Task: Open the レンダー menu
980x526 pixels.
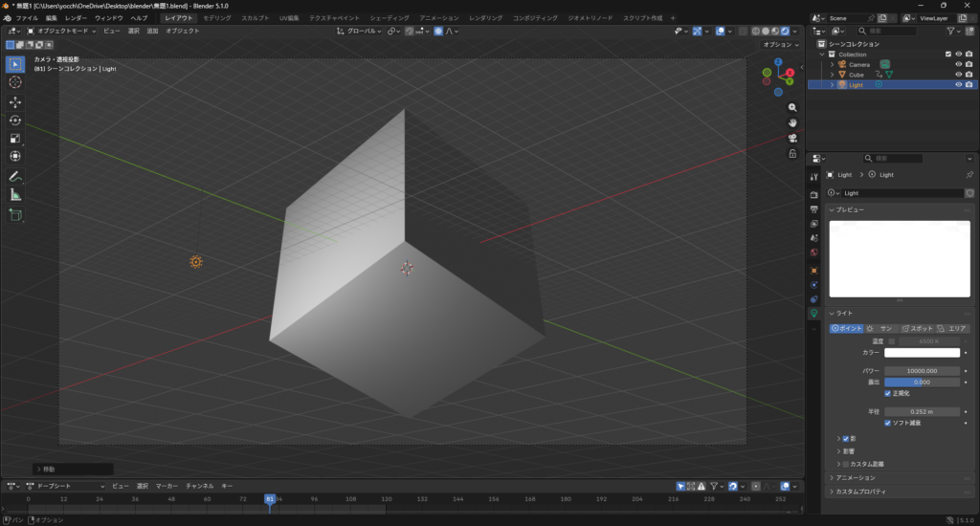Action: click(77, 18)
